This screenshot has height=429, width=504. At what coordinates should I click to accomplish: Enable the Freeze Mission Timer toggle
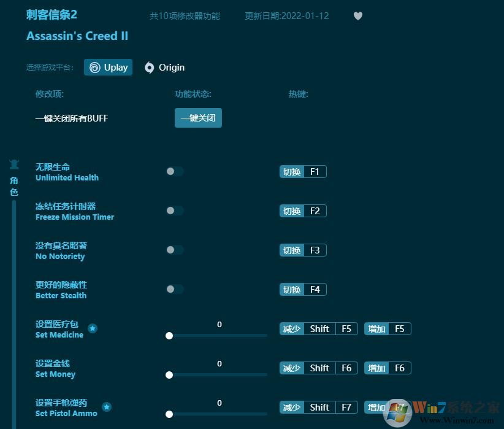pyautogui.click(x=175, y=211)
